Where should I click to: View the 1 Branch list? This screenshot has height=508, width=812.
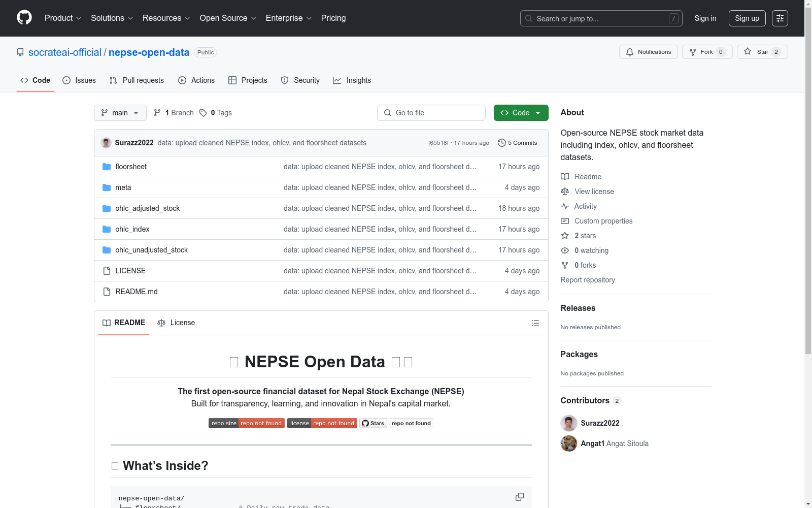[174, 113]
